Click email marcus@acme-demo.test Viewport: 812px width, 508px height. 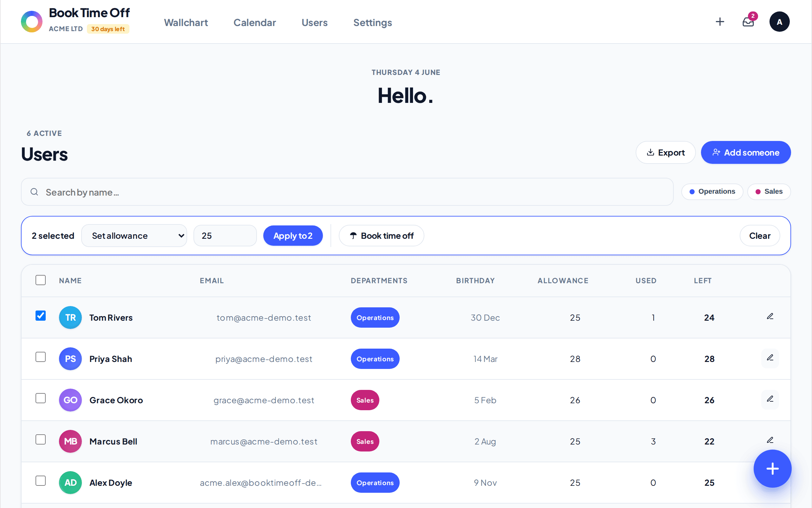264,441
